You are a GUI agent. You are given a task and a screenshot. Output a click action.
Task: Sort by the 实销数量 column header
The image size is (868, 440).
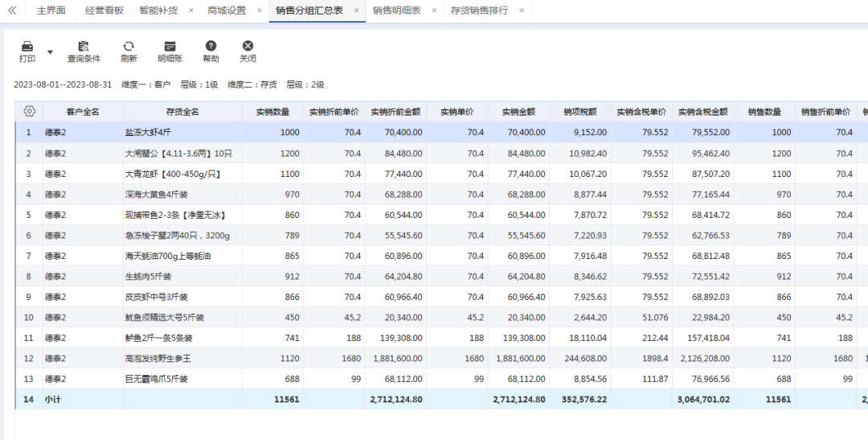(x=272, y=111)
